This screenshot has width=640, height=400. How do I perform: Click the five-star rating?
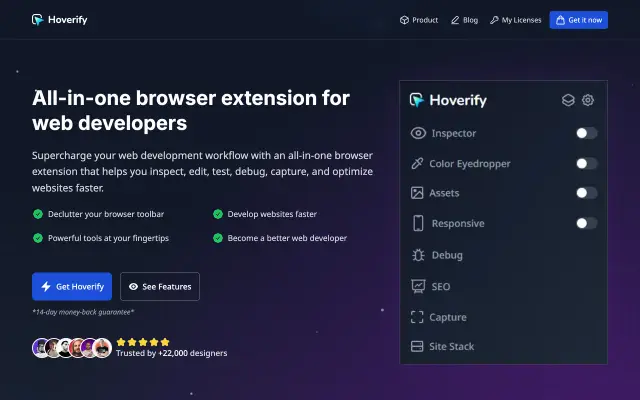143,342
